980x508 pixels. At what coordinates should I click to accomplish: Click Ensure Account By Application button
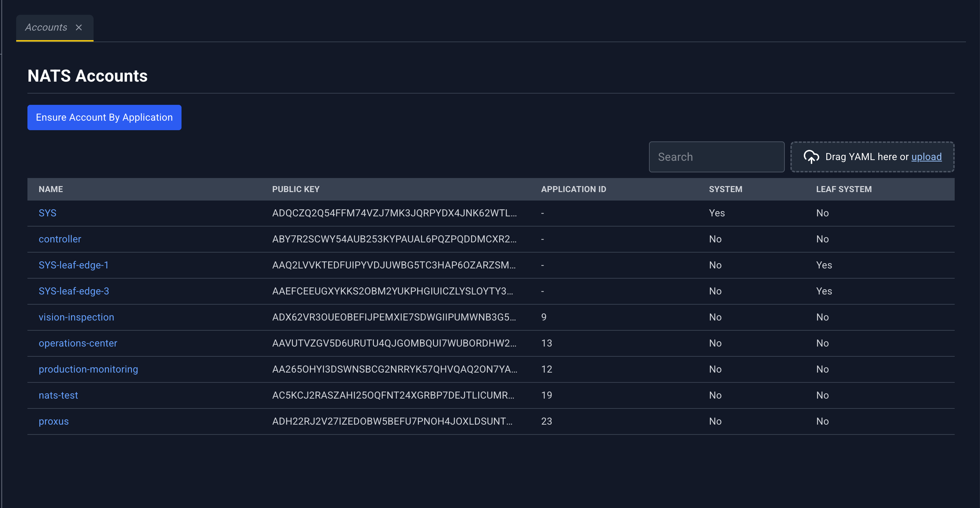pos(104,117)
